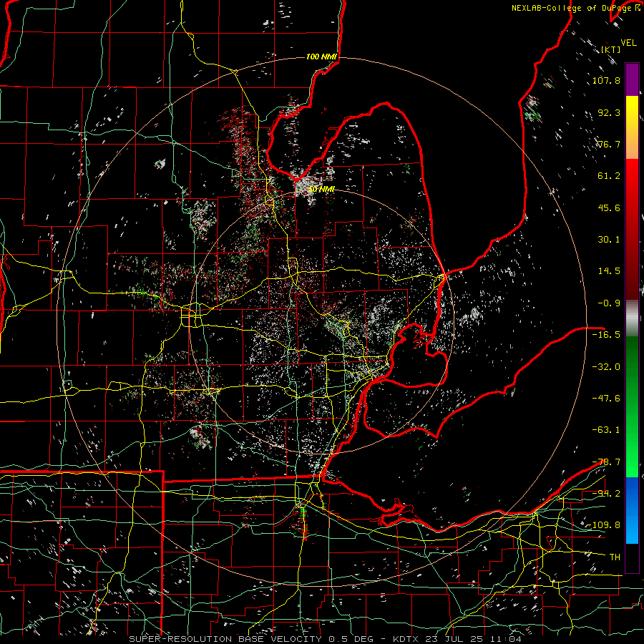Click the -47.6 velocity scale value

click(x=606, y=399)
